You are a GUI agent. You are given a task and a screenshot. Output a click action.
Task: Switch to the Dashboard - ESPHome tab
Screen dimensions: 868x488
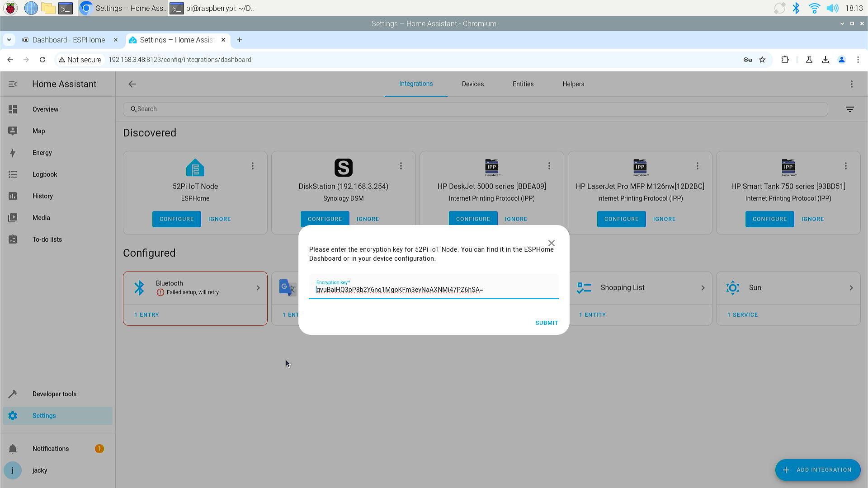[69, 40]
